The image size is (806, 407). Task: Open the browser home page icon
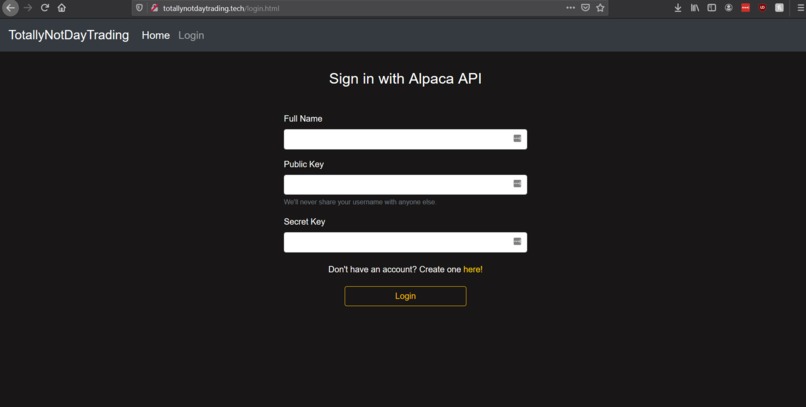62,8
